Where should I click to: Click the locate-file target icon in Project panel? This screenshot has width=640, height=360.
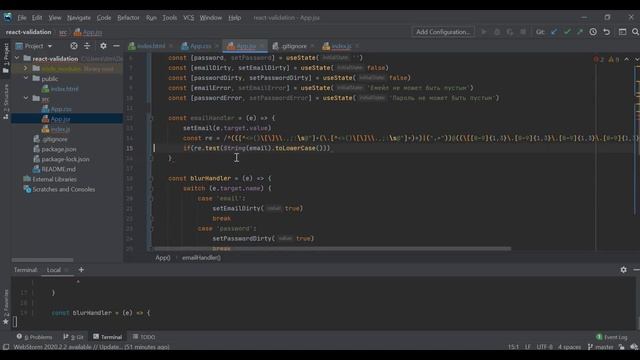tap(74, 46)
